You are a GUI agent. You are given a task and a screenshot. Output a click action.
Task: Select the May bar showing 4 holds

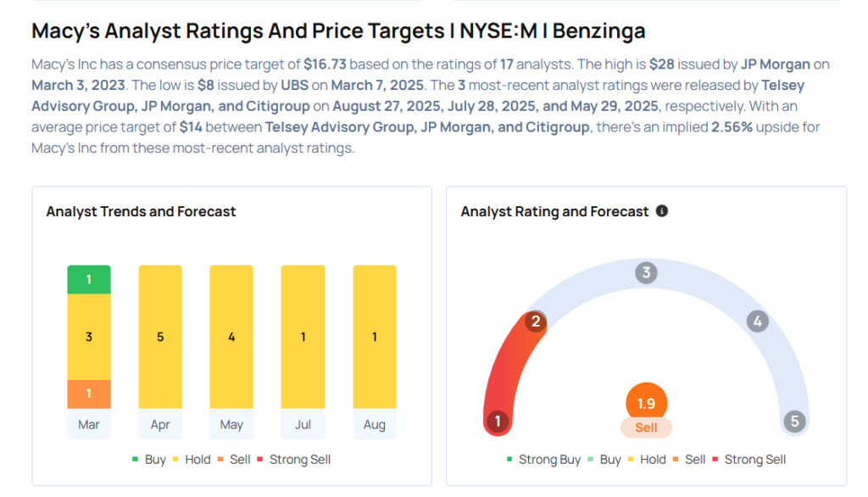point(231,337)
